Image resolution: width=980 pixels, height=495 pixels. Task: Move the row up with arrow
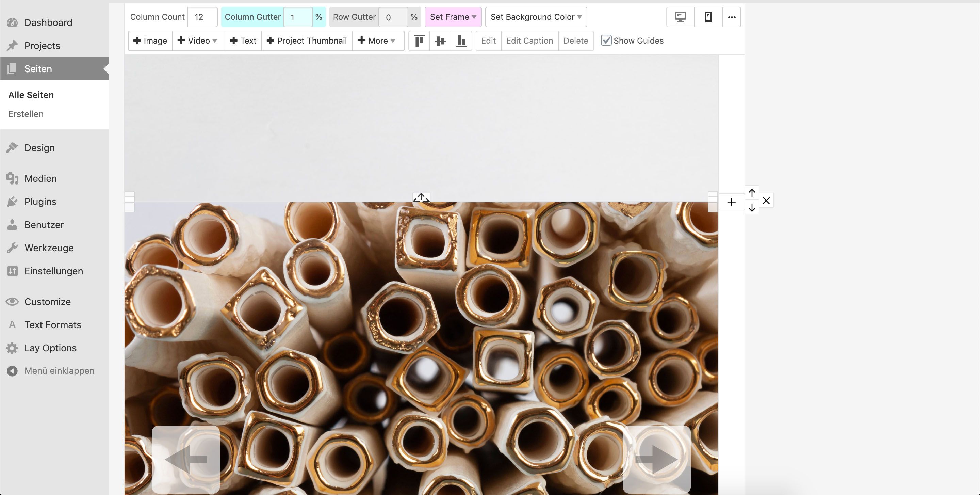(x=752, y=193)
